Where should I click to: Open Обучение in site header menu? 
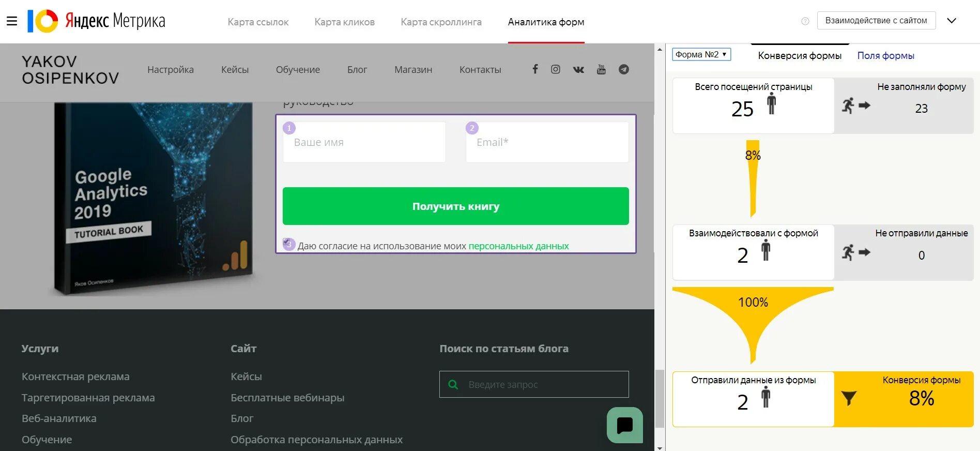[x=298, y=69]
